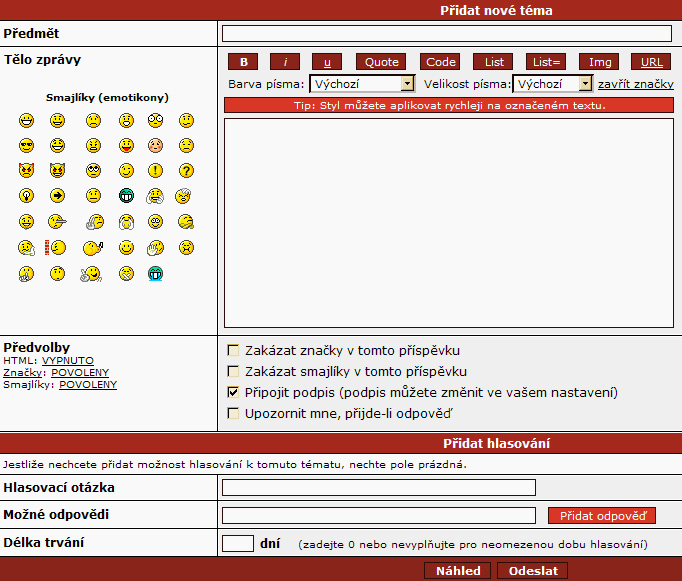682x581 pixels.
Task: Submit with the Odeslat button
Action: coord(533,571)
